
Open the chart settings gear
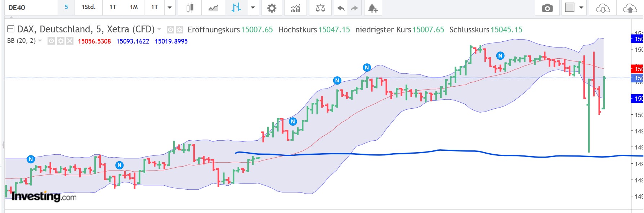[x=272, y=7]
